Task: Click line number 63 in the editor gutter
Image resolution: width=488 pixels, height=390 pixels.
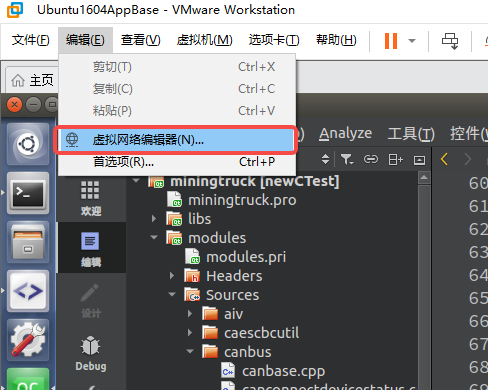Action: pos(478,252)
